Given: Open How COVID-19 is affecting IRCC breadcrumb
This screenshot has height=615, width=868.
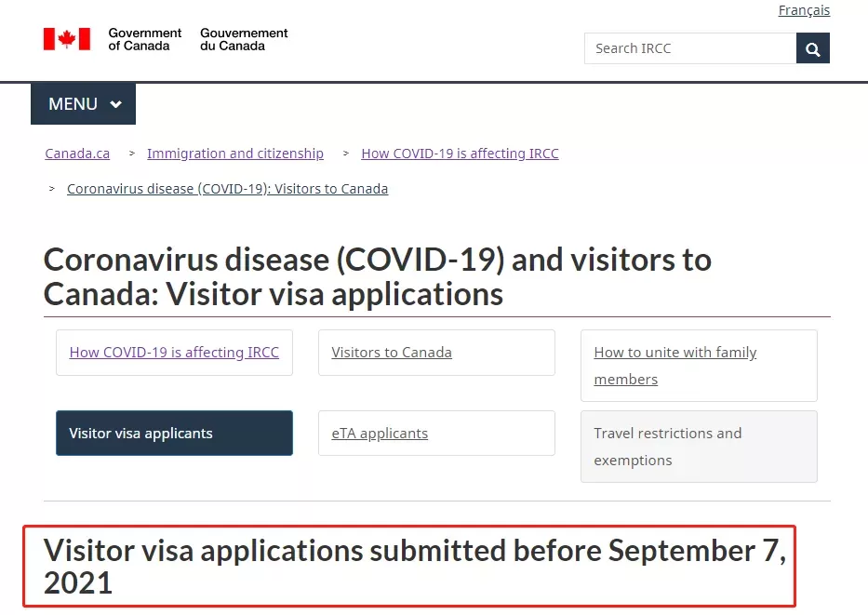Looking at the screenshot, I should coord(460,154).
